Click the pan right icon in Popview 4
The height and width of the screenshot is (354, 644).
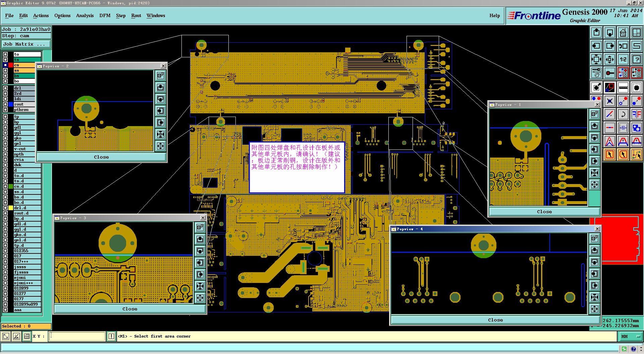(x=595, y=286)
